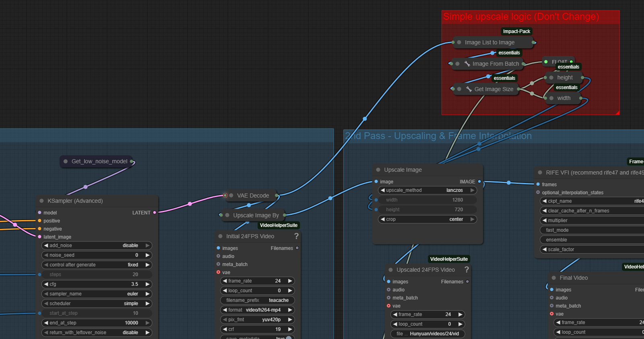Click the Get_low_noise_model node's title dot

[x=66, y=161]
